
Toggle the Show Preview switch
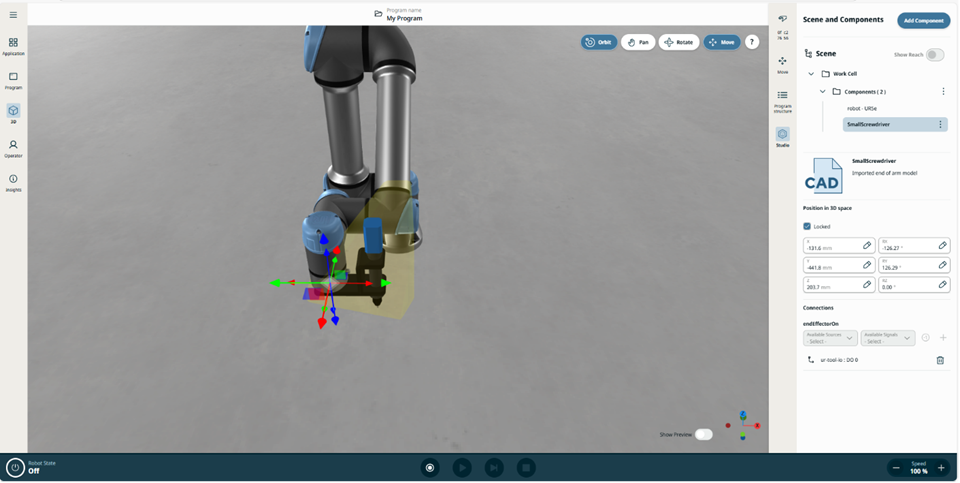point(704,434)
